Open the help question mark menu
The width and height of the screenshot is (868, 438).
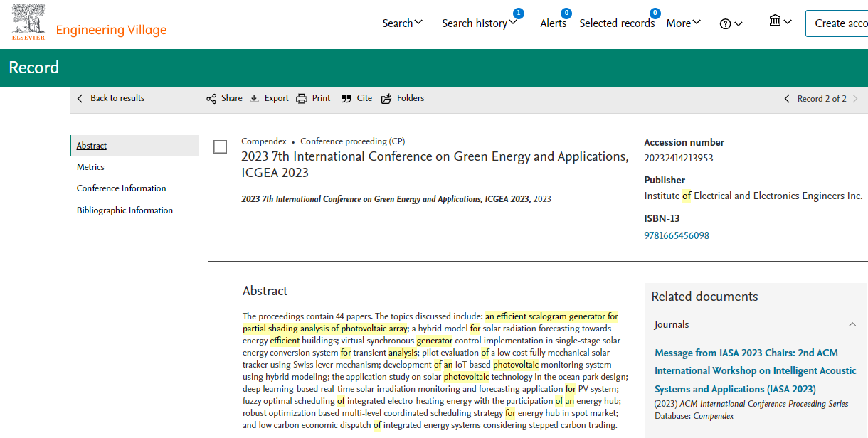point(731,23)
